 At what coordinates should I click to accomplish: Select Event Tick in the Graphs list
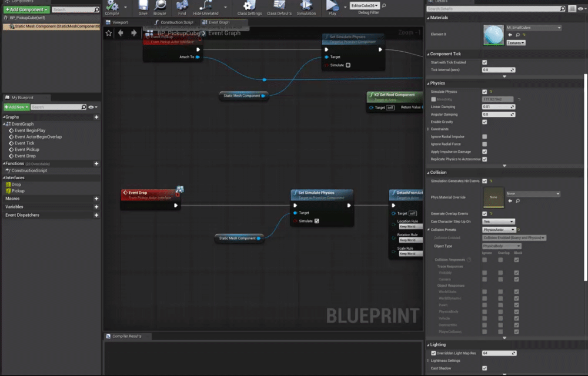click(x=24, y=143)
